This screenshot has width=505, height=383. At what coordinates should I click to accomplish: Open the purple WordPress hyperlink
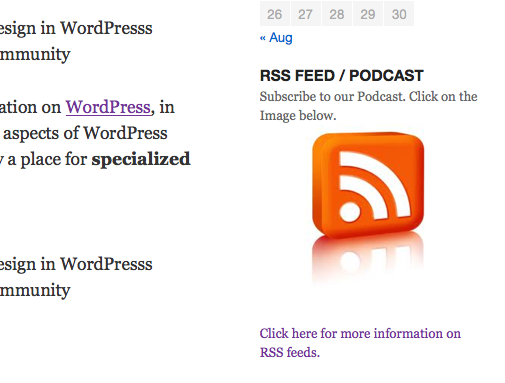[108, 107]
